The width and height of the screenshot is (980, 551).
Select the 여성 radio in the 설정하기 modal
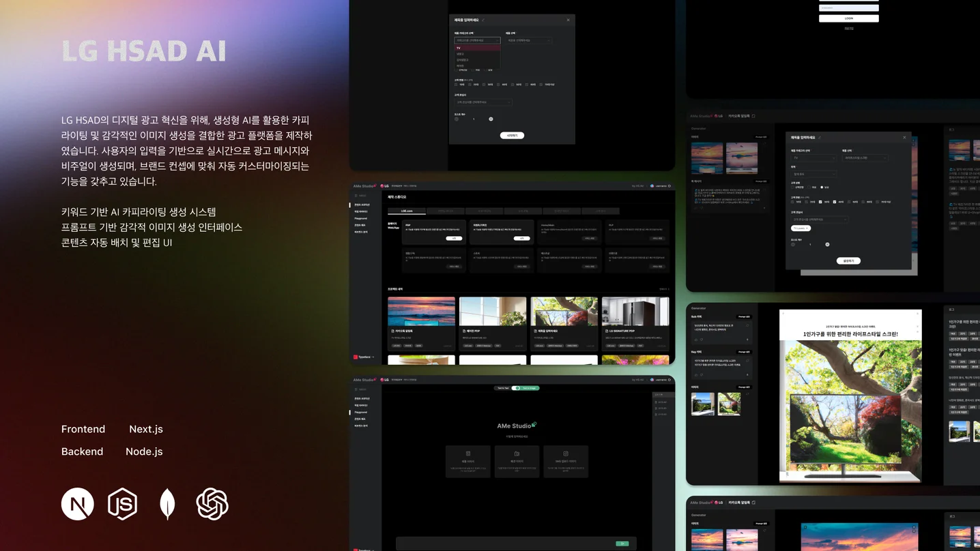[809, 187]
